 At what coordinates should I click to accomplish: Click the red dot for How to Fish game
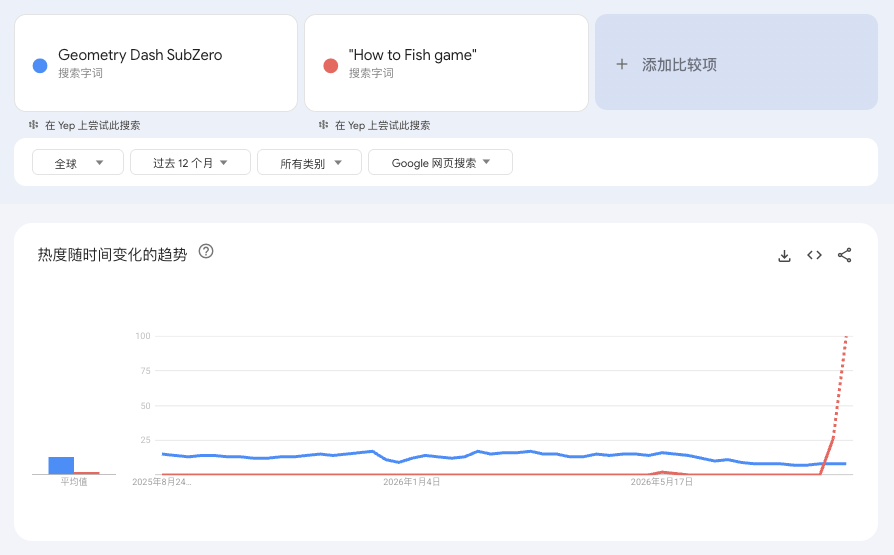point(331,66)
